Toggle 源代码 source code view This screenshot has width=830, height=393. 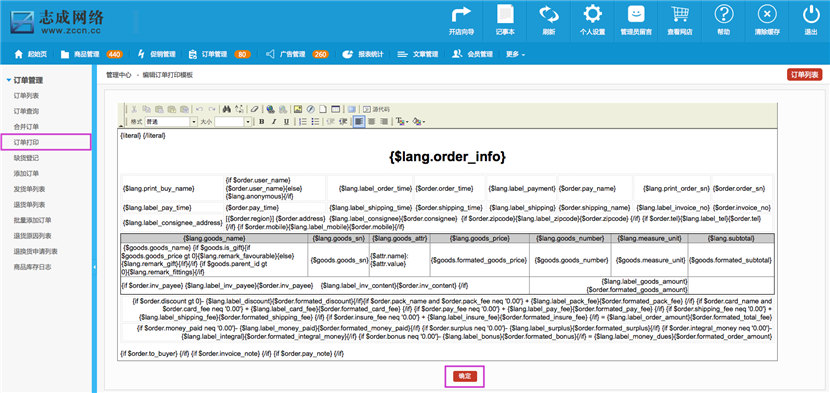tap(376, 109)
